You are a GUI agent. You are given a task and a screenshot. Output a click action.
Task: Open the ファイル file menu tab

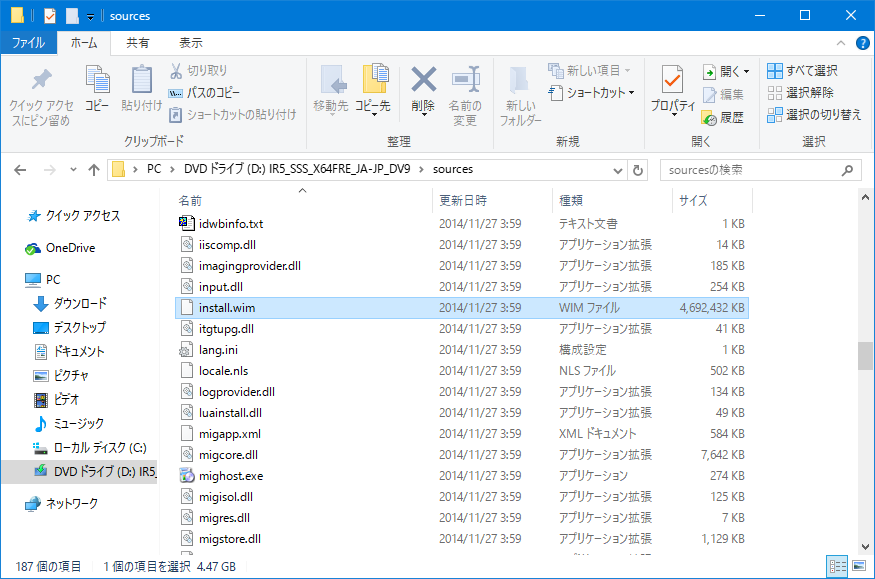coord(28,43)
